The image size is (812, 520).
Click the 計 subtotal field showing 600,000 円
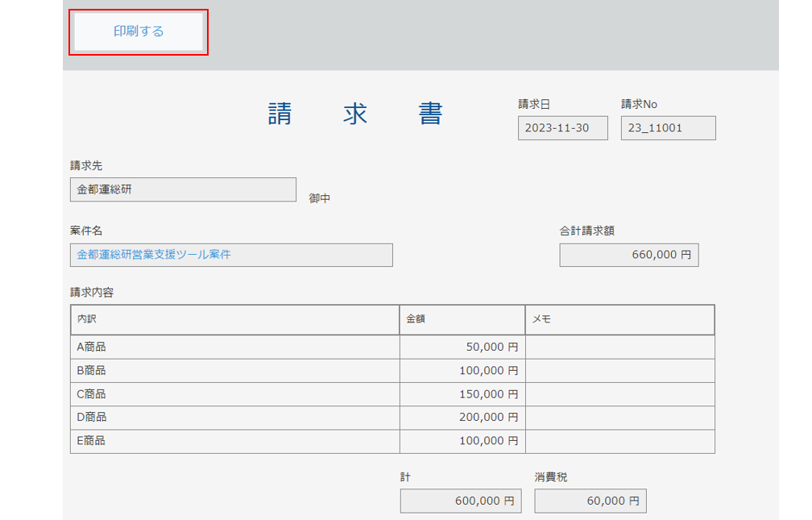pos(460,501)
